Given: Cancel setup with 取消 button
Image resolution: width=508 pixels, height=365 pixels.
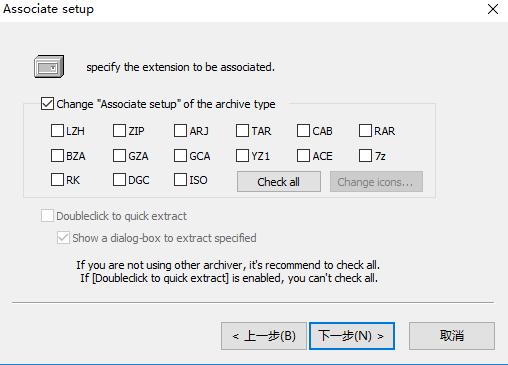Looking at the screenshot, I should [452, 336].
